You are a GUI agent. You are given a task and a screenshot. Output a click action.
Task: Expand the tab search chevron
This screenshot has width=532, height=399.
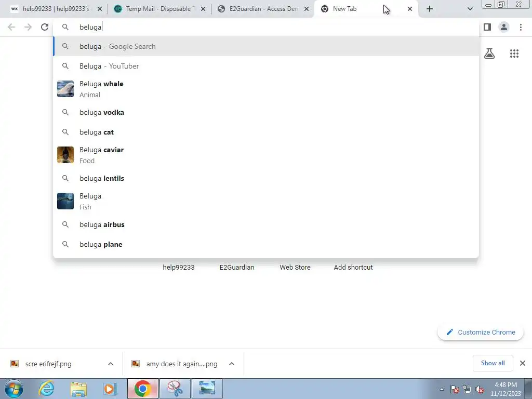coord(470,9)
